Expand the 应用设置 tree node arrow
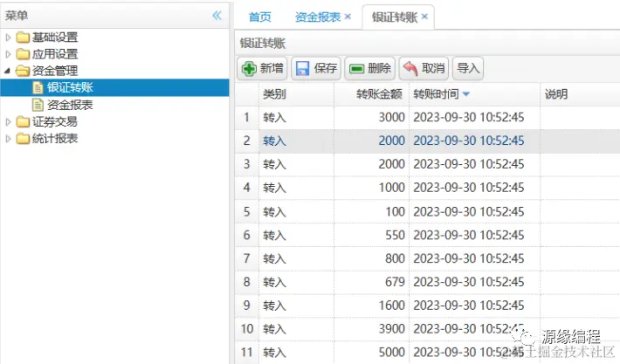Viewport: 620px width, 364px height. pyautogui.click(x=8, y=54)
